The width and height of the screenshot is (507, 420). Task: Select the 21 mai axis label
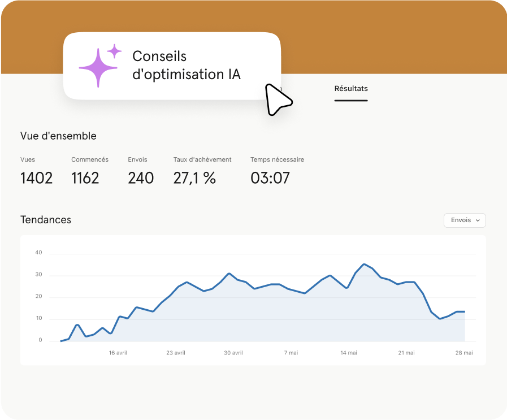pyautogui.click(x=406, y=353)
